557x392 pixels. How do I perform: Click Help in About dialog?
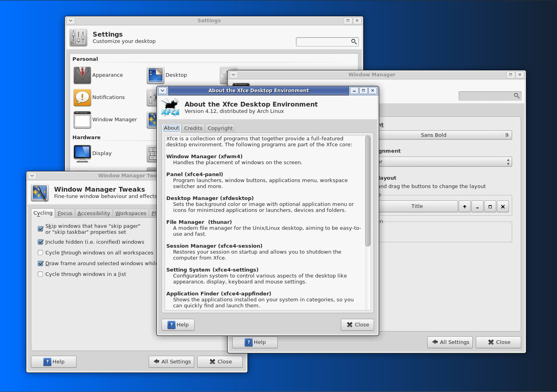[x=178, y=325]
